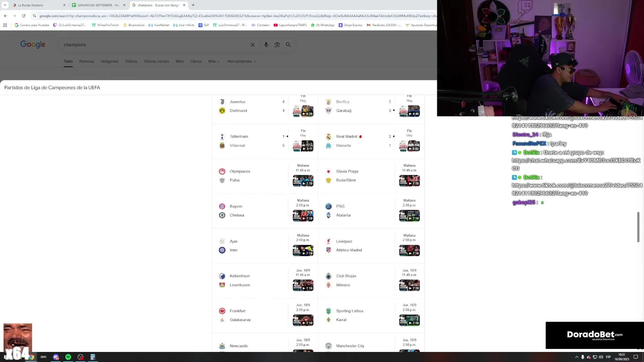Click the ESP language indicator

[608, 357]
